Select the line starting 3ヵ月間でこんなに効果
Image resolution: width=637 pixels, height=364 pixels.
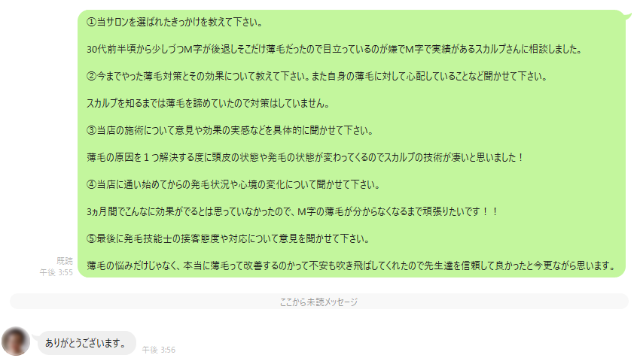(292, 211)
